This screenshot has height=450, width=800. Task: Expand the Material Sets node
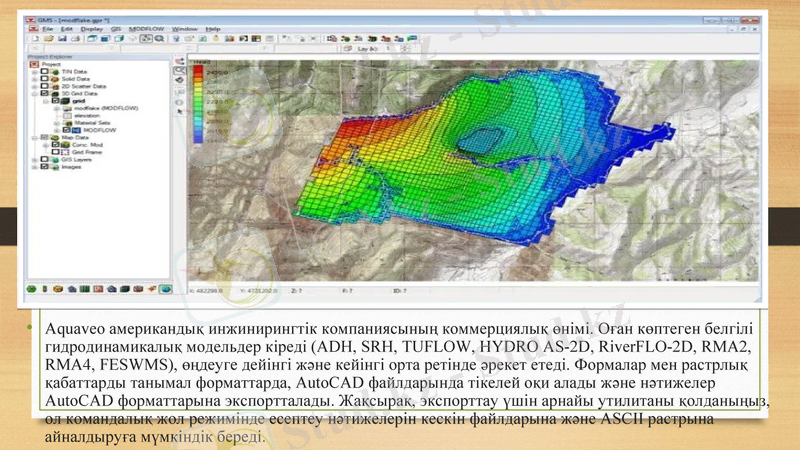click(57, 123)
